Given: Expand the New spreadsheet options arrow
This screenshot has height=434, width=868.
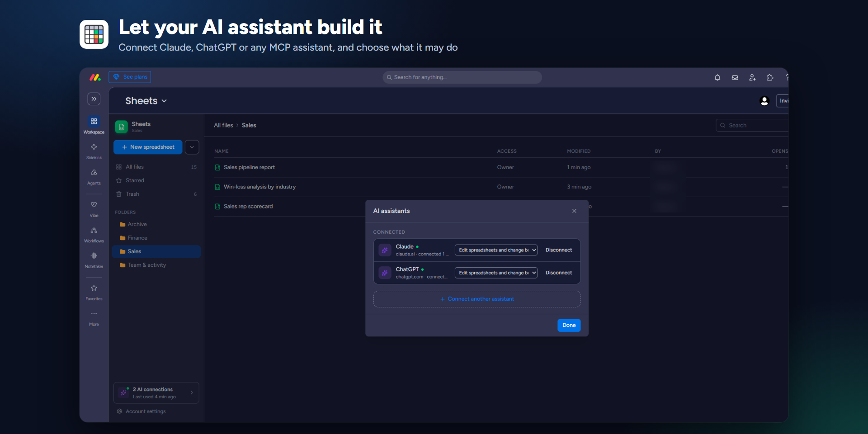Looking at the screenshot, I should [192, 147].
